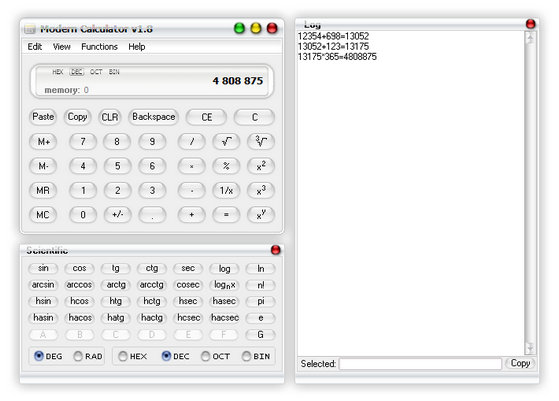Click the multiplication key

[x=191, y=166]
